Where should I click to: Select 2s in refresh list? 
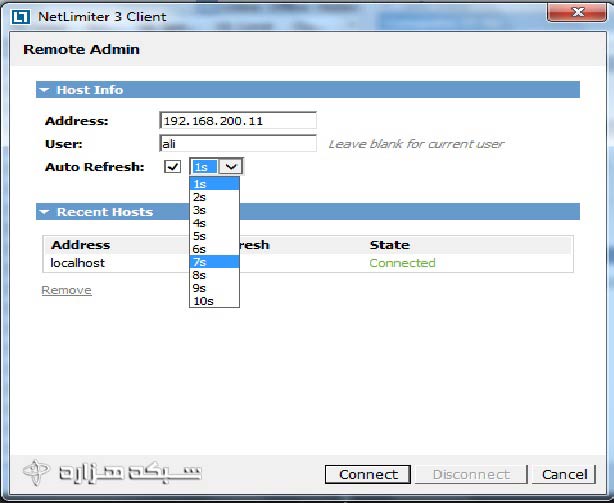click(215, 197)
